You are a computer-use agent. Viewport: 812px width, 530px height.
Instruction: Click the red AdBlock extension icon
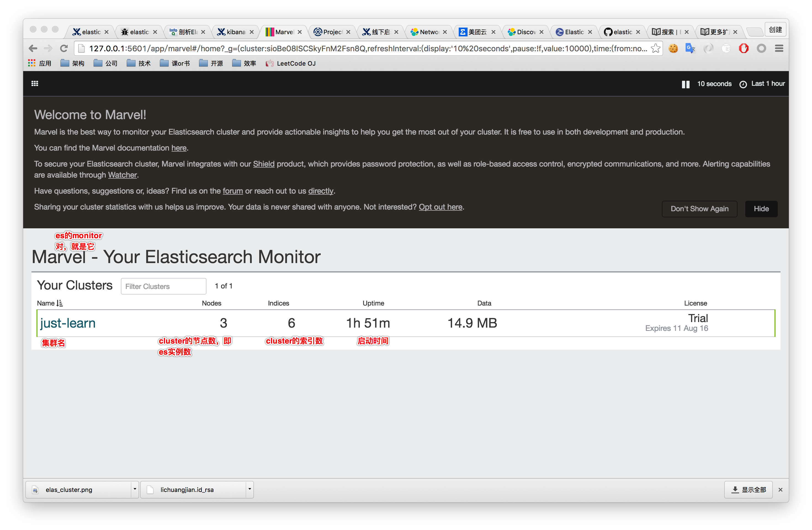click(x=744, y=49)
